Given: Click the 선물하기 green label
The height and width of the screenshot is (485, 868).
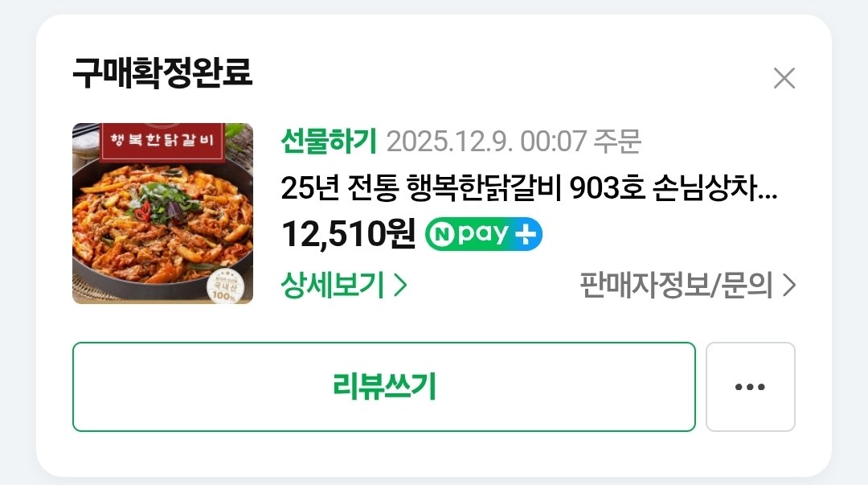Looking at the screenshot, I should click(x=329, y=141).
